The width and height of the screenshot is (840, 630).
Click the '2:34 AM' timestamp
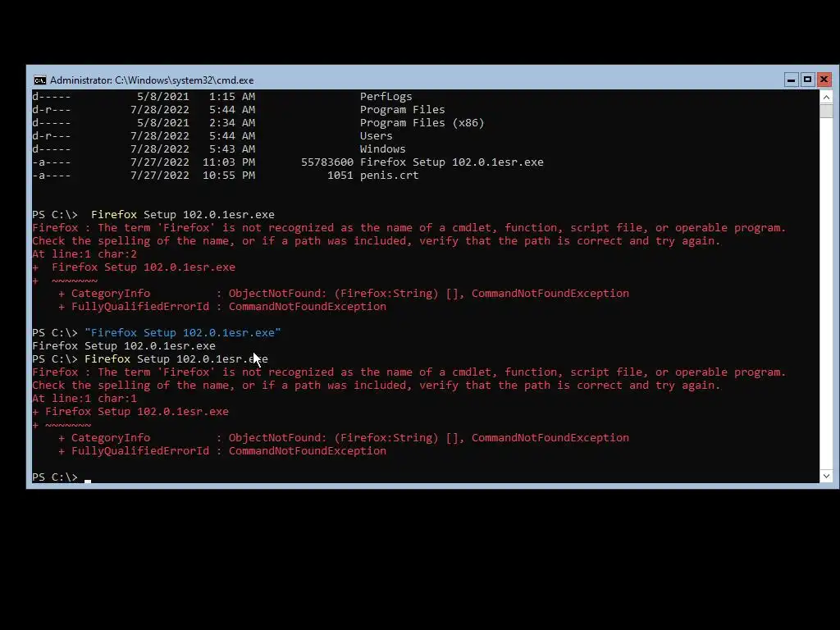(x=232, y=123)
